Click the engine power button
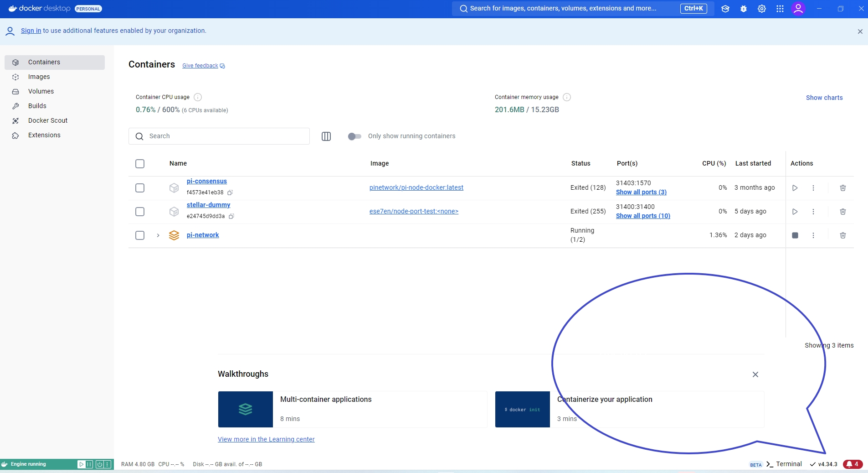The image size is (868, 473). (x=99, y=464)
